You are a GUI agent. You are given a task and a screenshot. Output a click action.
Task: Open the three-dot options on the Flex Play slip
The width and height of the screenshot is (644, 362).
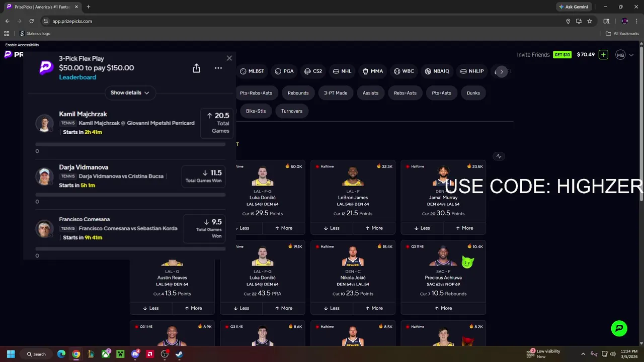click(x=218, y=68)
